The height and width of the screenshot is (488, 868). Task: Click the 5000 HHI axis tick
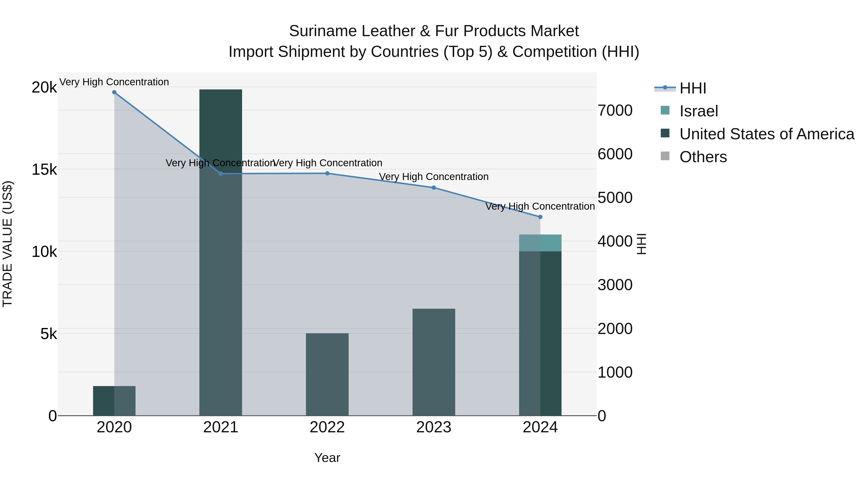[x=615, y=198]
